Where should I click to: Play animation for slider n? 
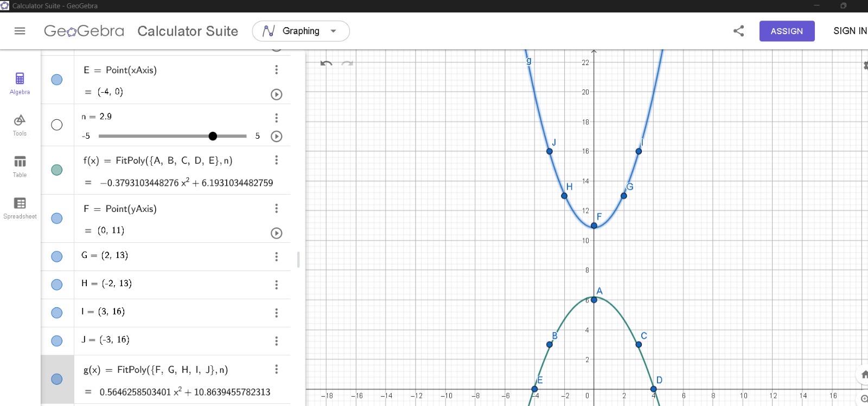(x=276, y=136)
